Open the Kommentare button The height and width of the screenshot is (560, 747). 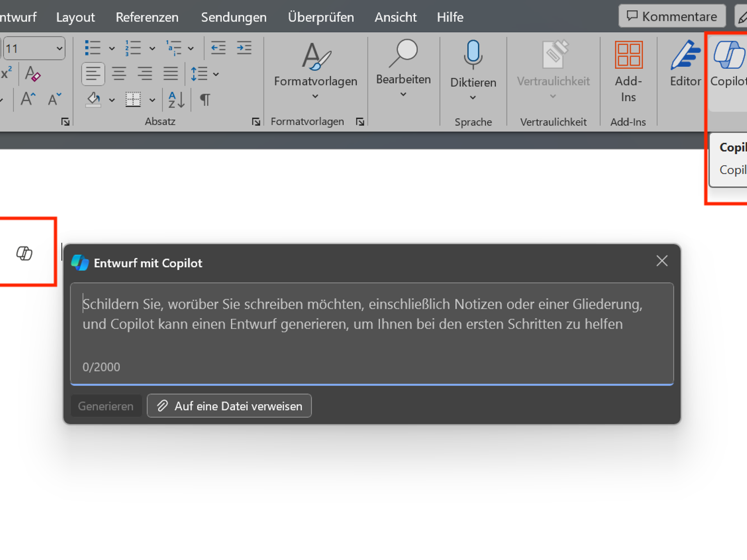pos(672,16)
